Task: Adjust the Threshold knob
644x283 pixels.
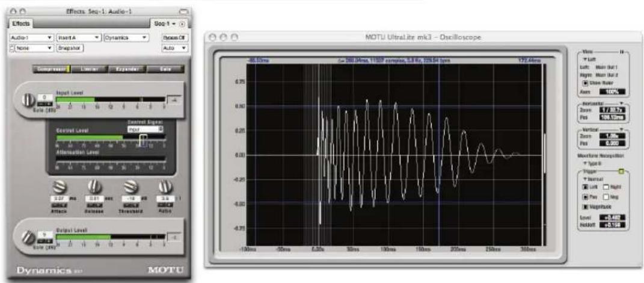Action: click(x=130, y=187)
